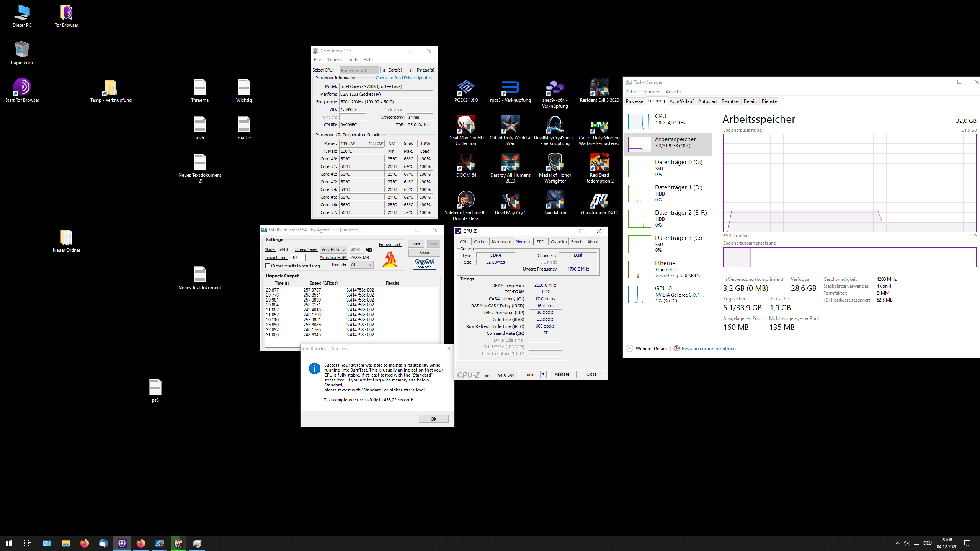Click Check for Intel Driver Updates link
The width and height of the screenshot is (980, 551).
[403, 78]
